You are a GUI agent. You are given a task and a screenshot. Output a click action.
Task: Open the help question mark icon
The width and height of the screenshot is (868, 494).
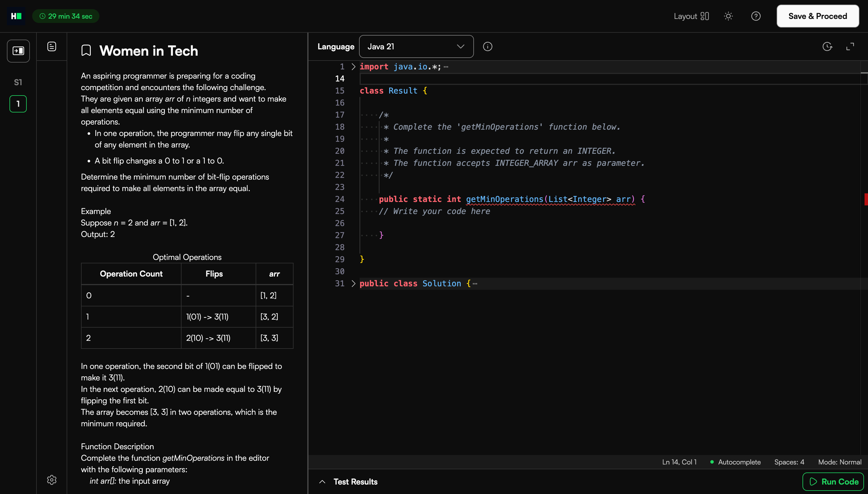[756, 16]
